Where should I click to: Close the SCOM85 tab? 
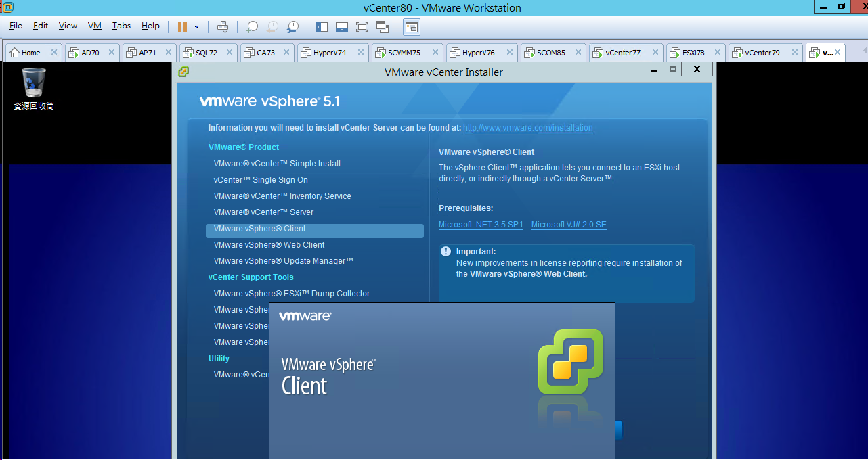tap(579, 53)
